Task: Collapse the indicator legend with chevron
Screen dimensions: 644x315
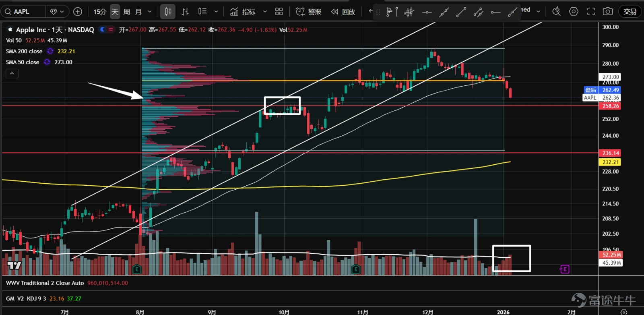Action: 12,73
